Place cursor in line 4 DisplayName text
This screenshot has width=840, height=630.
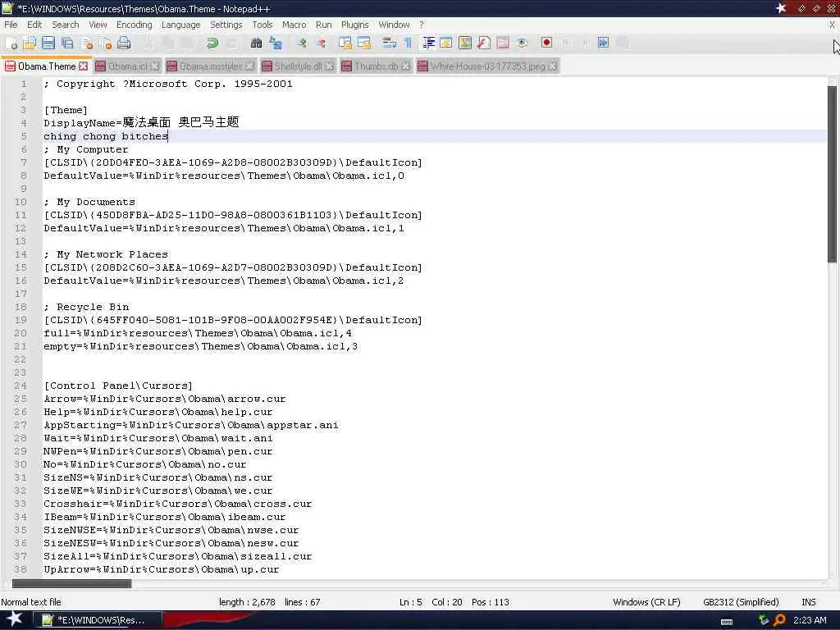pos(141,123)
